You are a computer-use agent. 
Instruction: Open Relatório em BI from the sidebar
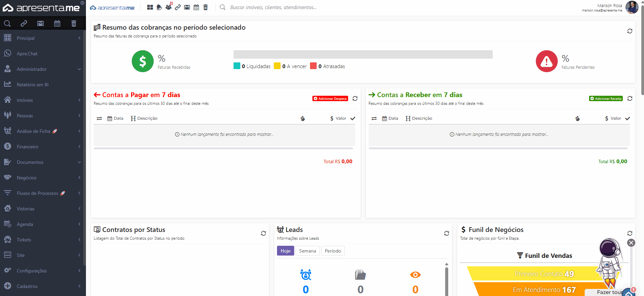click(x=33, y=85)
